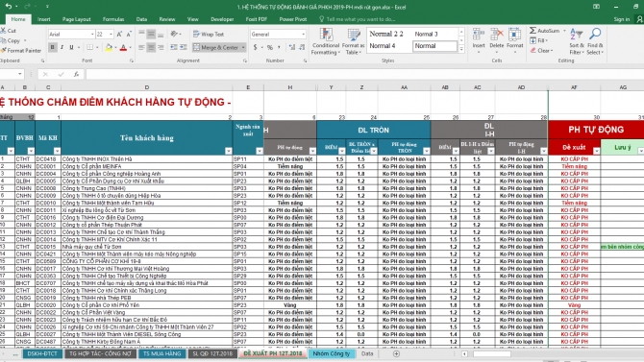Click Merge & Center button
644x362 pixels.
pos(216,47)
